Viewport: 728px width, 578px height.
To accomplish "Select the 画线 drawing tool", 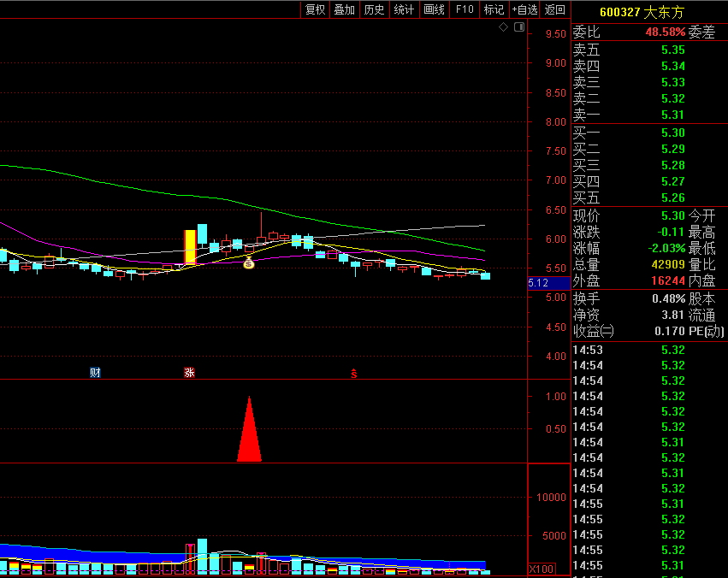I will (435, 9).
